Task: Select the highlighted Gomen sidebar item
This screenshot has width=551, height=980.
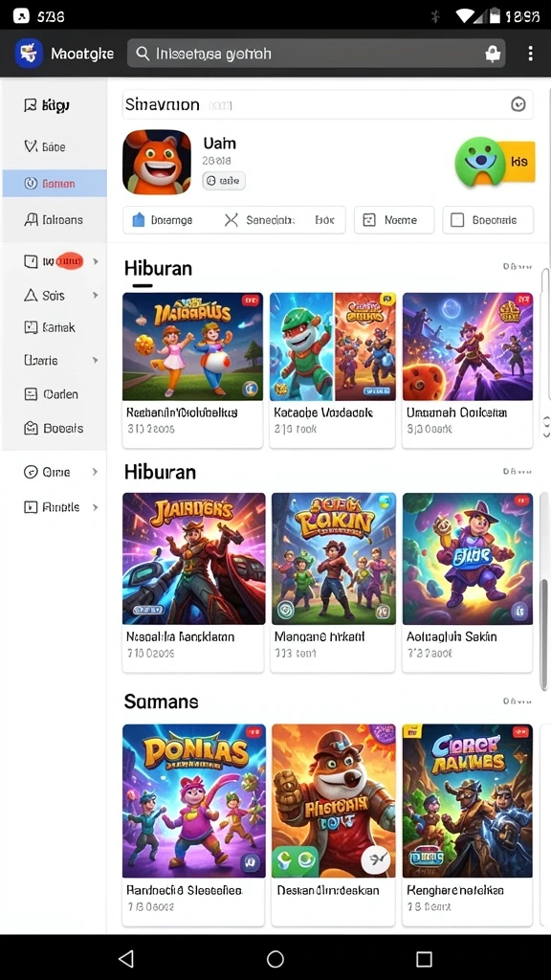Action: [x=55, y=183]
